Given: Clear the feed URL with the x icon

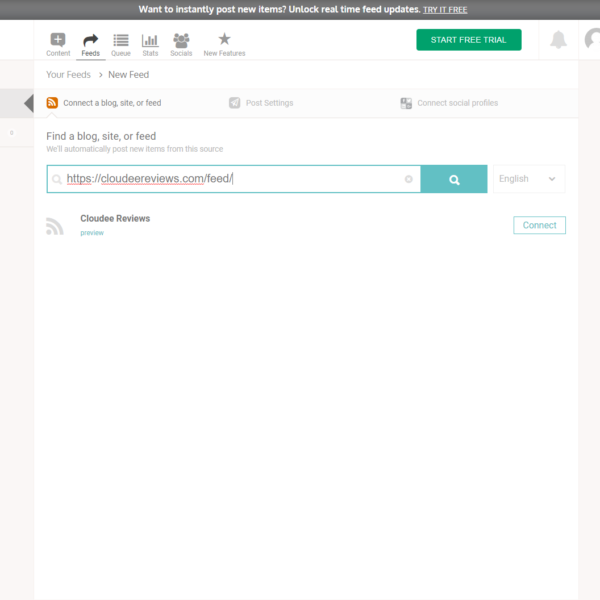Looking at the screenshot, I should pyautogui.click(x=409, y=179).
